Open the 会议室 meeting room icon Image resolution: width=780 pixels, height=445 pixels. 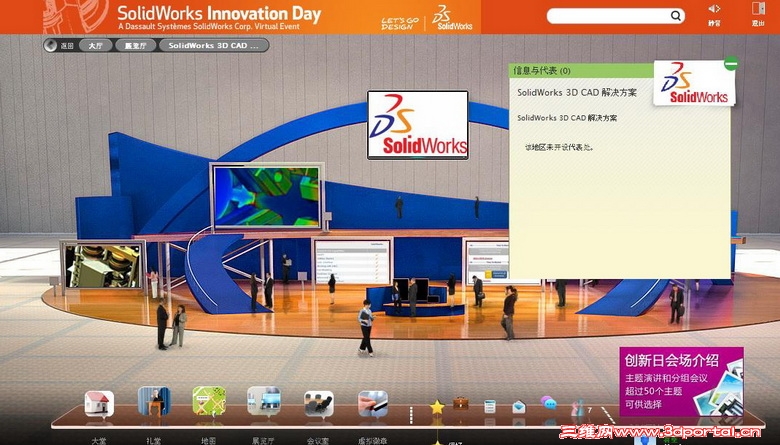(318, 403)
